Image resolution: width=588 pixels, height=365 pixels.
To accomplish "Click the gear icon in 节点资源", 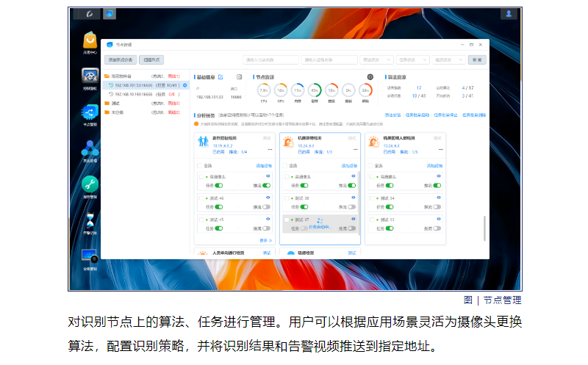I will click(x=370, y=76).
